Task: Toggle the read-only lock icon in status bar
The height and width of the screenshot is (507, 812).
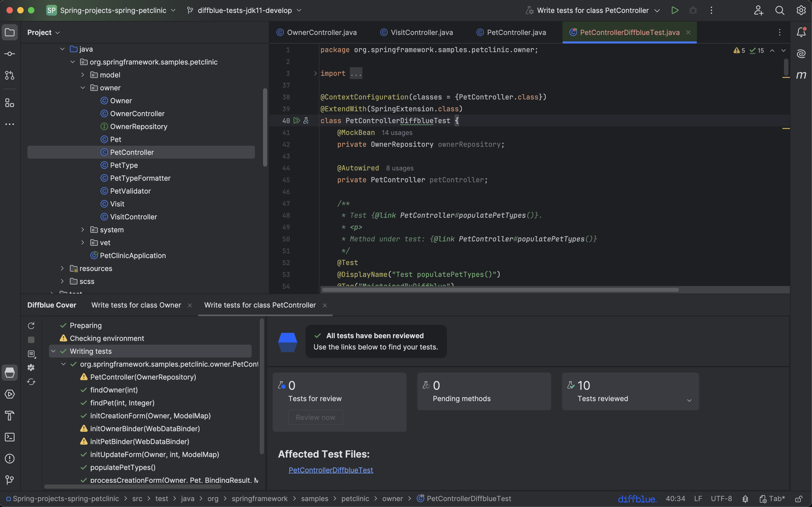Action: point(799,499)
